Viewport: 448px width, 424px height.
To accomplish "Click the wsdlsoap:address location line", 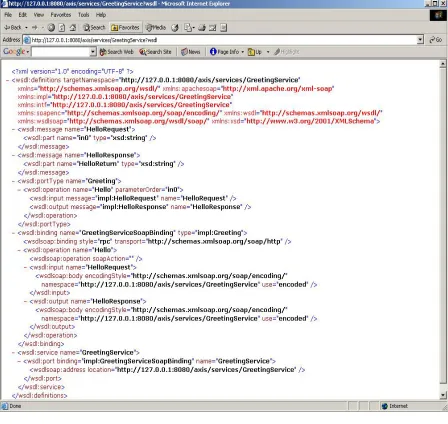I will click(x=167, y=370).
